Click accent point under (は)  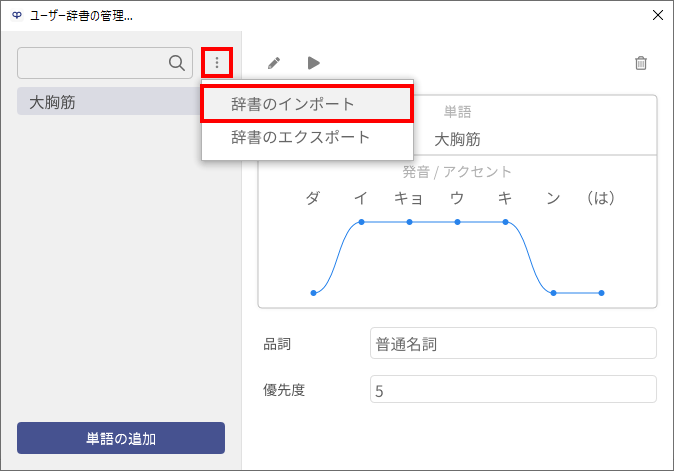tap(601, 293)
